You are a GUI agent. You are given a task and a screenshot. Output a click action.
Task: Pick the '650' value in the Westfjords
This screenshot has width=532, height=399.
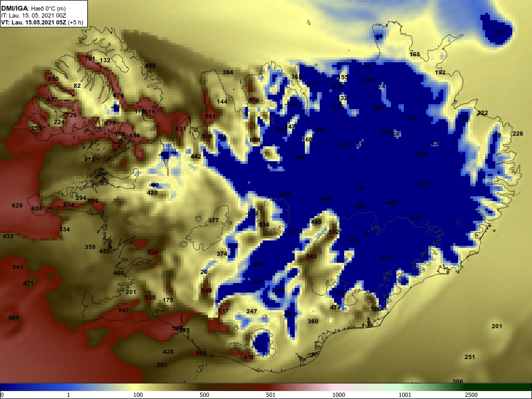point(53,79)
